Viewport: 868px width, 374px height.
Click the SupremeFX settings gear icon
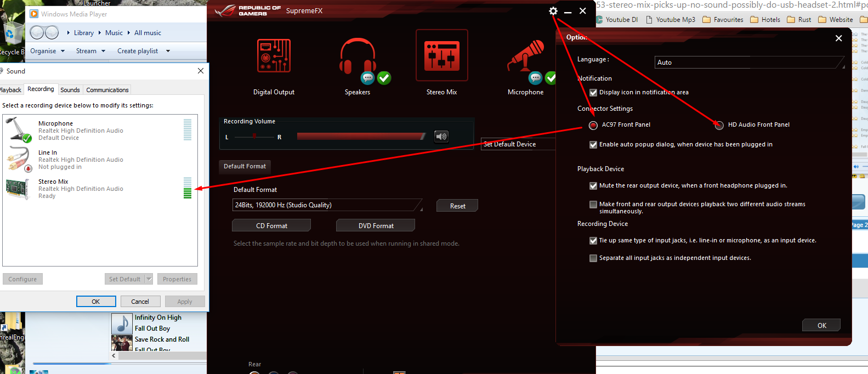(x=553, y=11)
